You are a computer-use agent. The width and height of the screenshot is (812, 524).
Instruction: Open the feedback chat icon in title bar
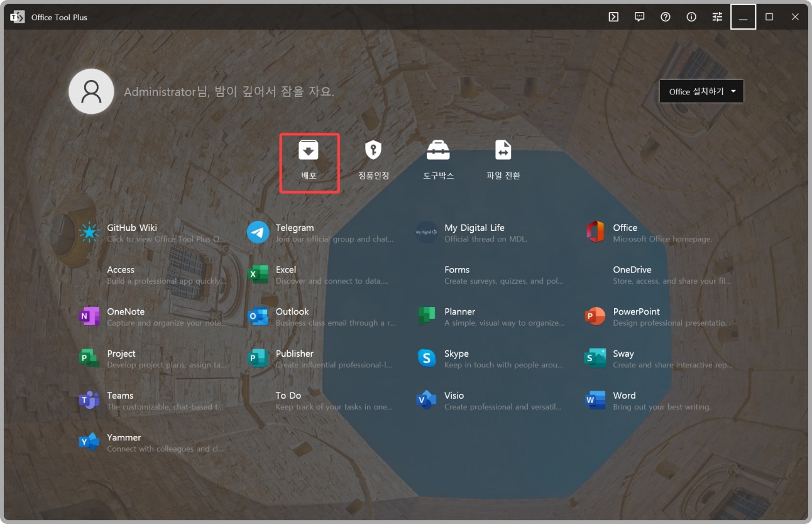click(640, 17)
